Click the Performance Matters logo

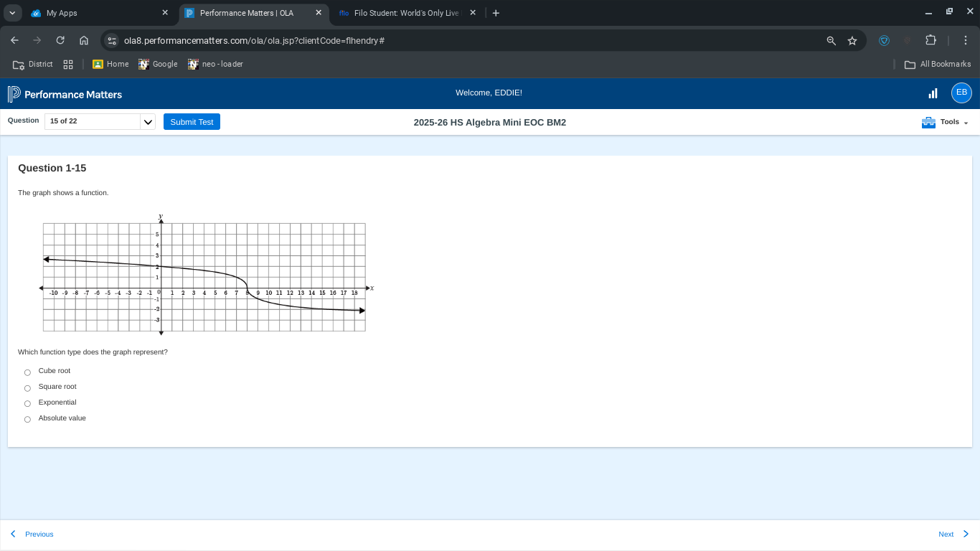65,94
